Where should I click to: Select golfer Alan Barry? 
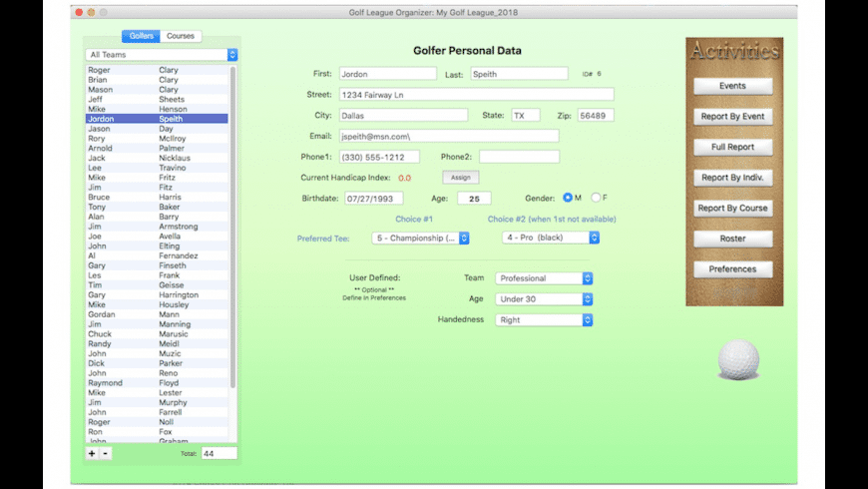[x=157, y=218]
